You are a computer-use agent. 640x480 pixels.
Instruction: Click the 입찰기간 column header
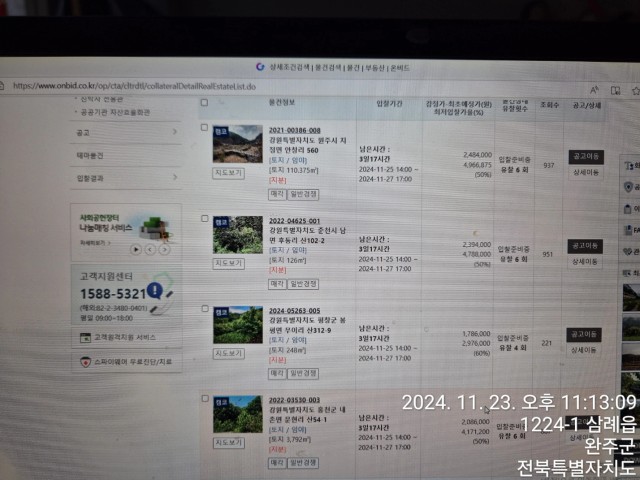point(389,104)
